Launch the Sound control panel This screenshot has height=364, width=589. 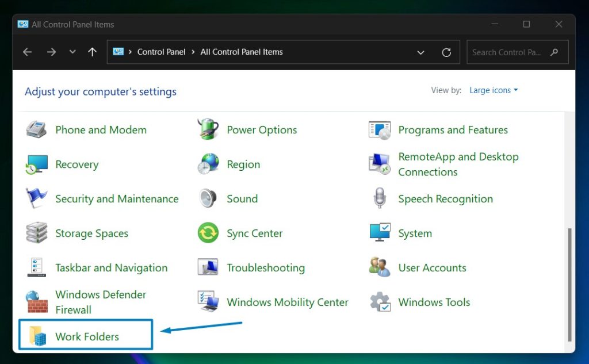click(x=242, y=199)
